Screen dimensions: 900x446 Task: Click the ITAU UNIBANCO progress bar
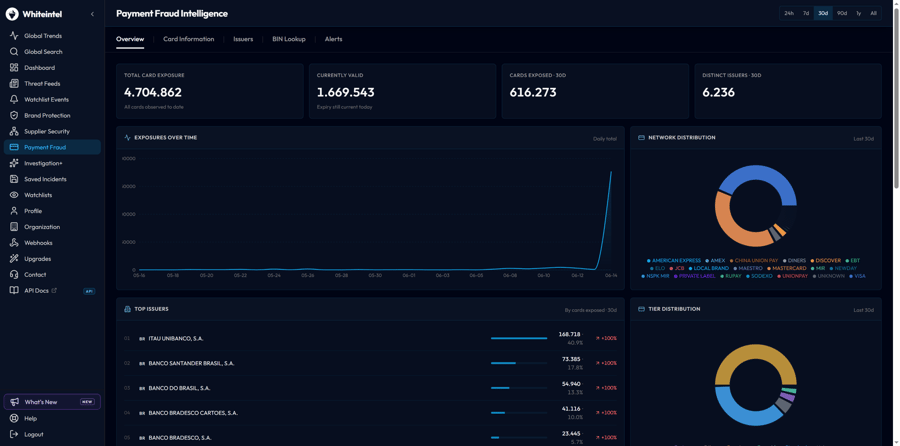pos(519,338)
